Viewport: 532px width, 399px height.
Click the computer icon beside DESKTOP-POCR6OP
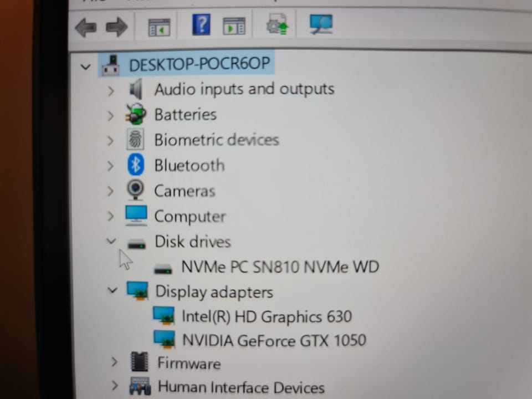pyautogui.click(x=111, y=65)
